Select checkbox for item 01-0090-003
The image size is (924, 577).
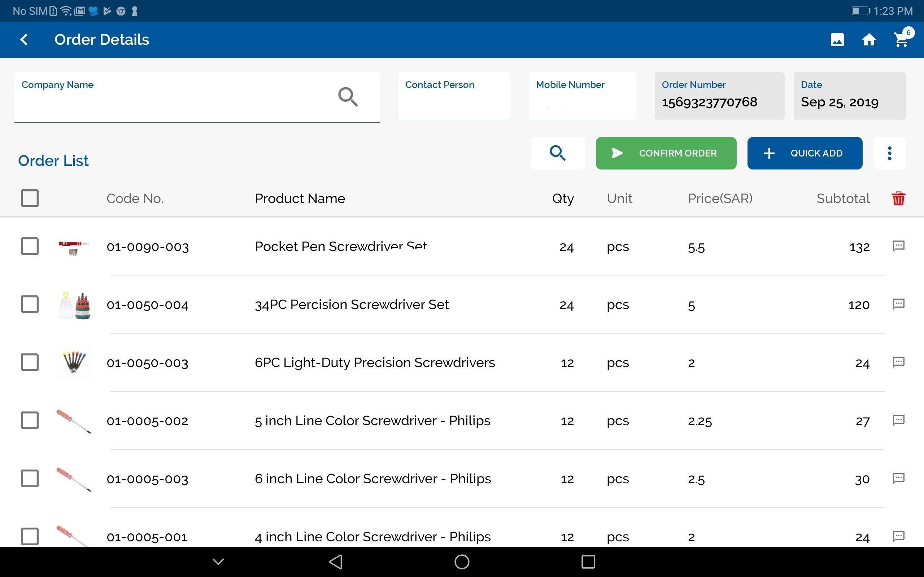[30, 246]
